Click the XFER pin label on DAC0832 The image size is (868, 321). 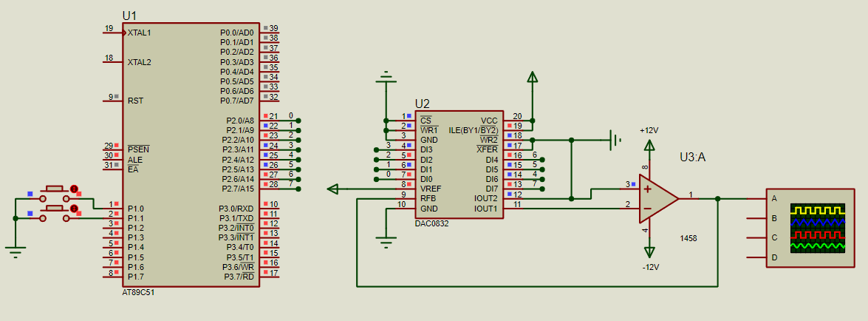(487, 149)
